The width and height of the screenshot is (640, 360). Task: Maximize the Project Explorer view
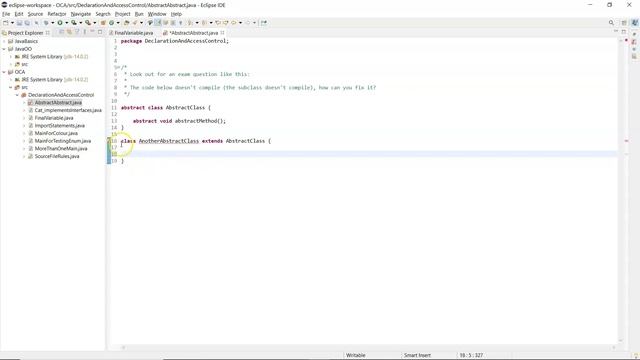(100, 32)
